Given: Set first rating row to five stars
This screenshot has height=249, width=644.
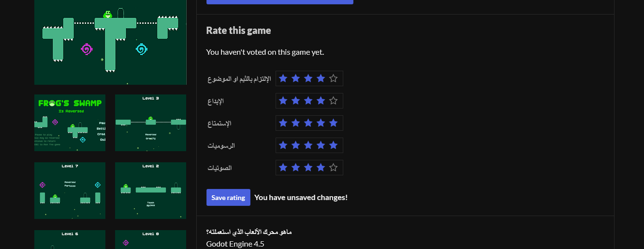Looking at the screenshot, I should pos(333,78).
